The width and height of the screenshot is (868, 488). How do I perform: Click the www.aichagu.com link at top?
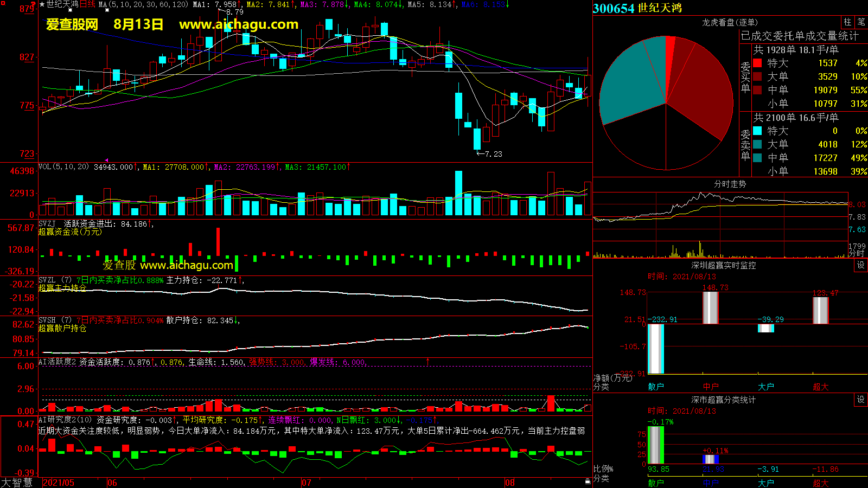point(239,24)
